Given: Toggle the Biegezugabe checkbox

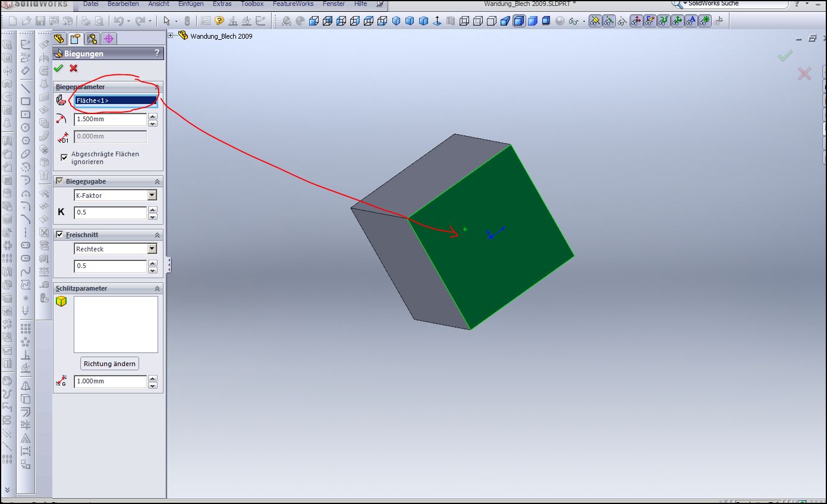Looking at the screenshot, I should click(59, 181).
